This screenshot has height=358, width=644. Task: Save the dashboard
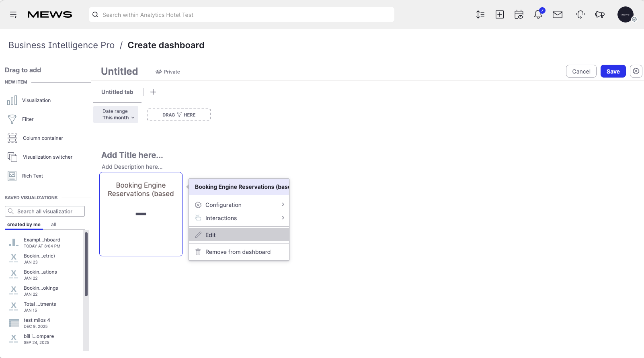point(613,71)
